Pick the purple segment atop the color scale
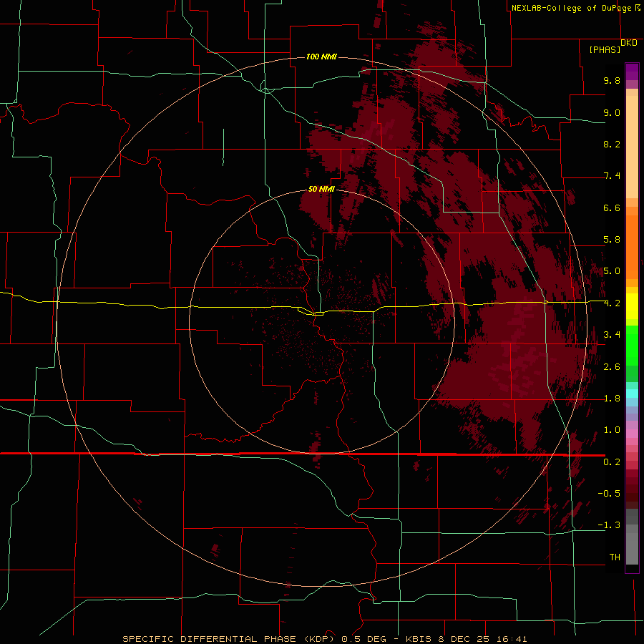The width and height of the screenshot is (644, 644). point(632,72)
